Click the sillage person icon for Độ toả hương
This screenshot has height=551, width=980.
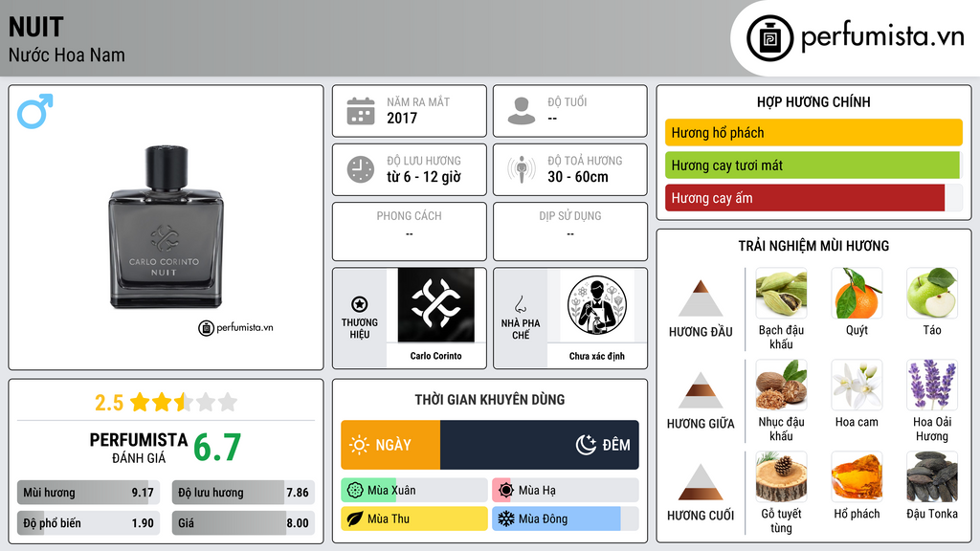coord(522,169)
